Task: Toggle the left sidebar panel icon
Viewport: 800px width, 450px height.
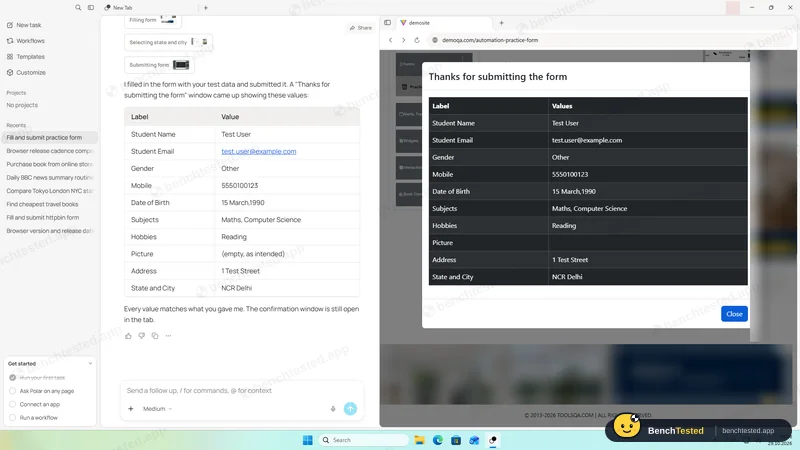Action: click(91, 8)
